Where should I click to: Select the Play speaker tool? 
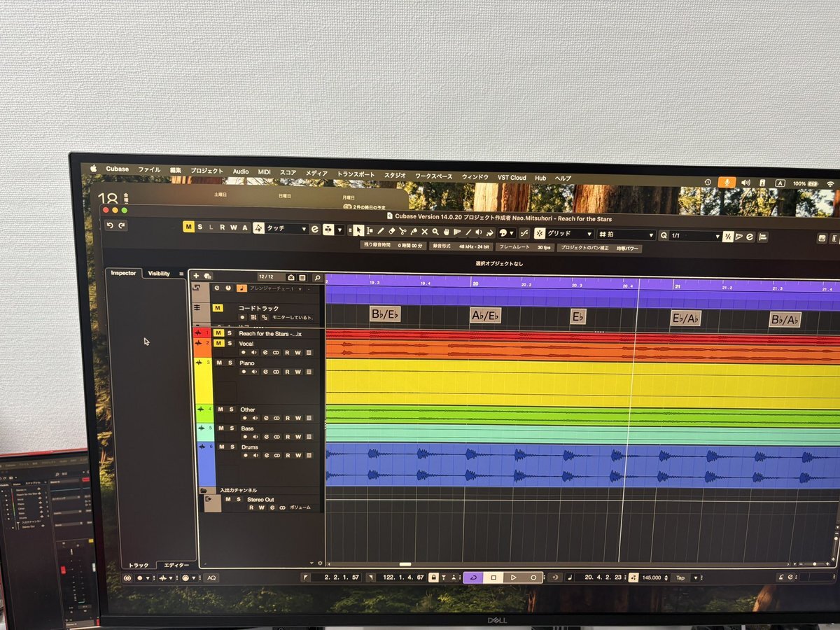click(479, 232)
